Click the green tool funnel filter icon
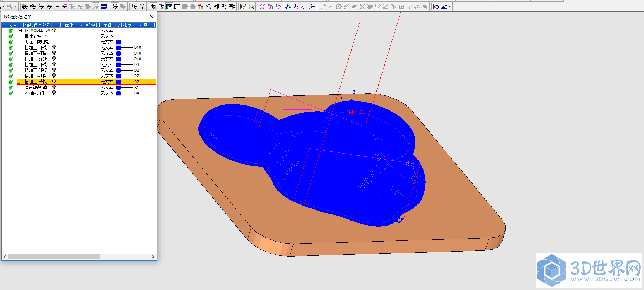This screenshot has height=290, width=644. click(x=33, y=6)
